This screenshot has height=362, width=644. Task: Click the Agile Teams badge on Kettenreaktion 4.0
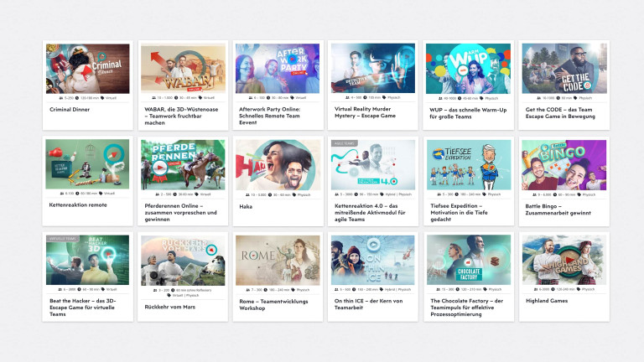click(x=345, y=143)
